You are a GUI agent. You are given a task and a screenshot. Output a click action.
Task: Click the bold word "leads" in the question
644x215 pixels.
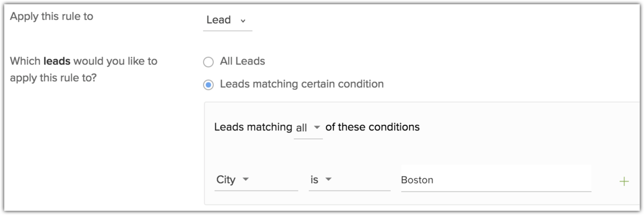tap(57, 61)
